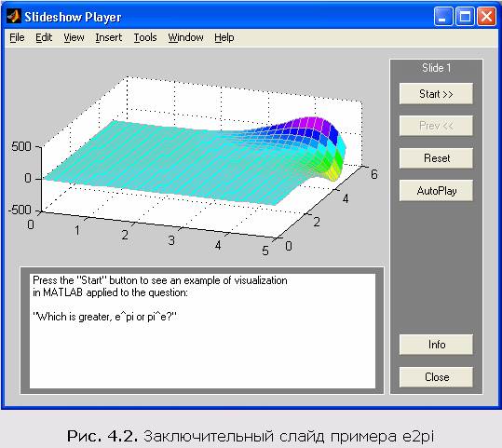Click the Prev << button
The image size is (502, 448).
436,126
